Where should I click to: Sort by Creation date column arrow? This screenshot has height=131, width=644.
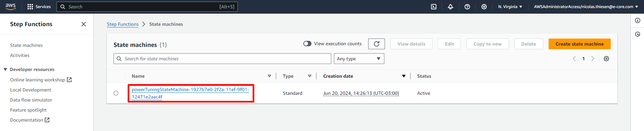[404, 76]
